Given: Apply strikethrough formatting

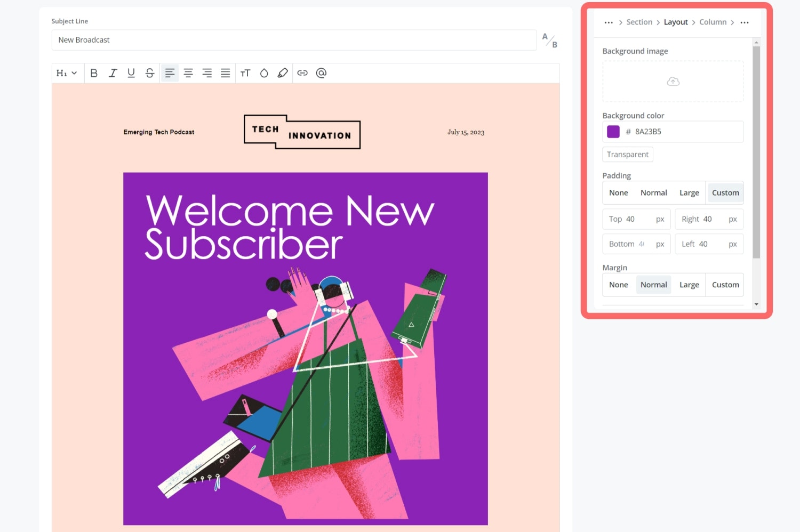Looking at the screenshot, I should 150,73.
